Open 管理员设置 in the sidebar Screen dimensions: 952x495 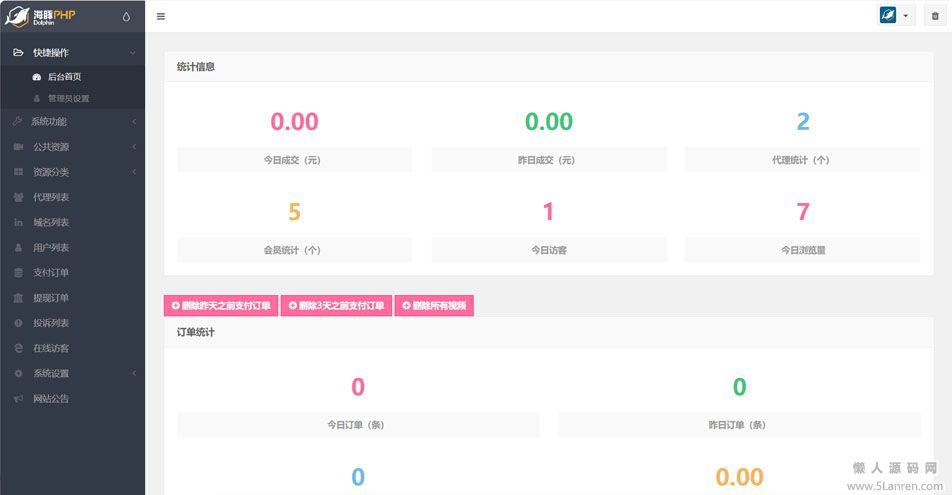point(68,99)
